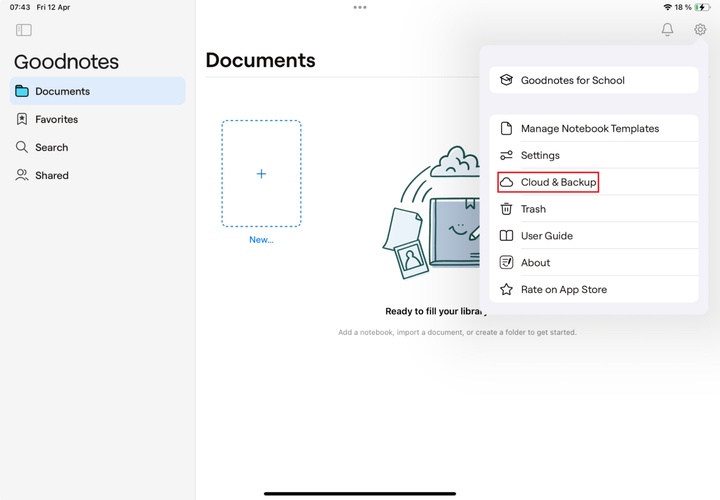This screenshot has width=720, height=500.
Task: Open the Shared section
Action: coord(97,175)
